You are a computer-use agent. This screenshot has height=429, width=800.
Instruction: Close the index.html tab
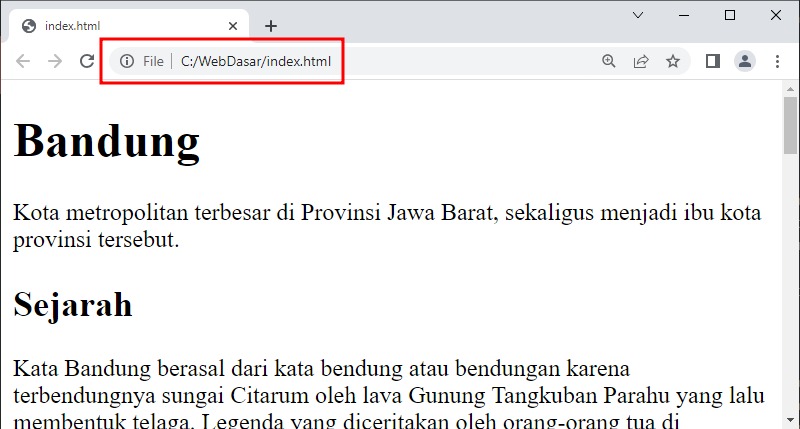(x=234, y=26)
